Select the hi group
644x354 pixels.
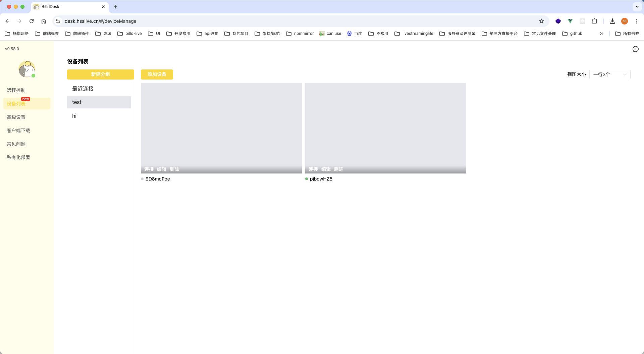tap(99, 116)
